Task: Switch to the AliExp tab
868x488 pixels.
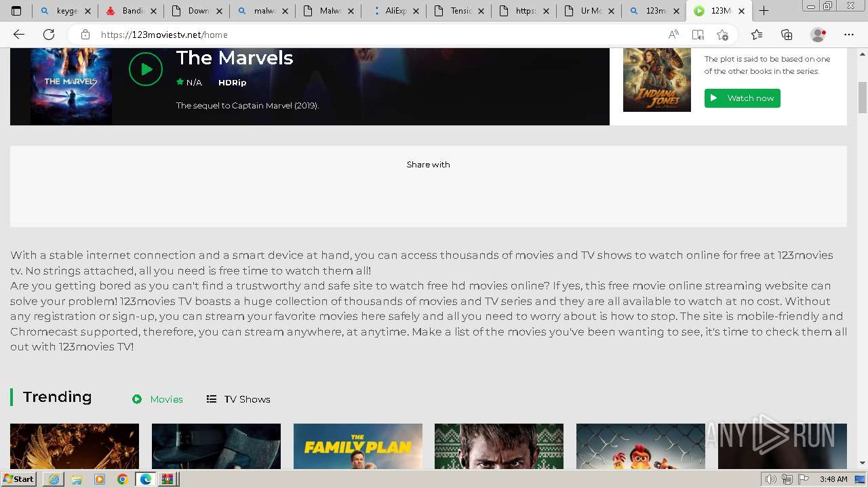Action: point(394,11)
